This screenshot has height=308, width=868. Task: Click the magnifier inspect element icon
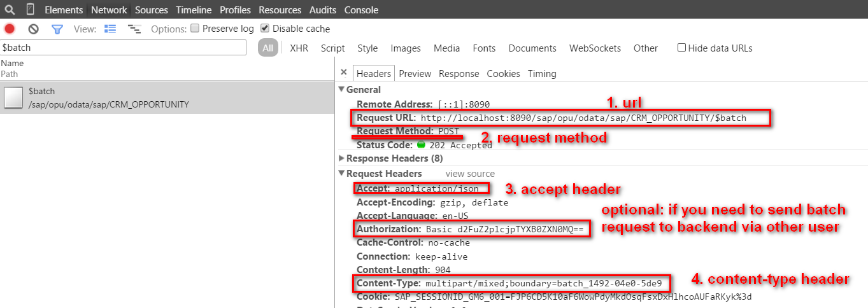pos(10,10)
